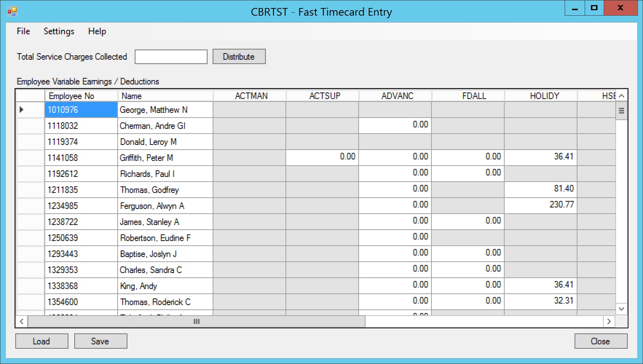Viewport: 643px width, 364px height.
Task: Click the FDALL column header
Action: click(468, 96)
